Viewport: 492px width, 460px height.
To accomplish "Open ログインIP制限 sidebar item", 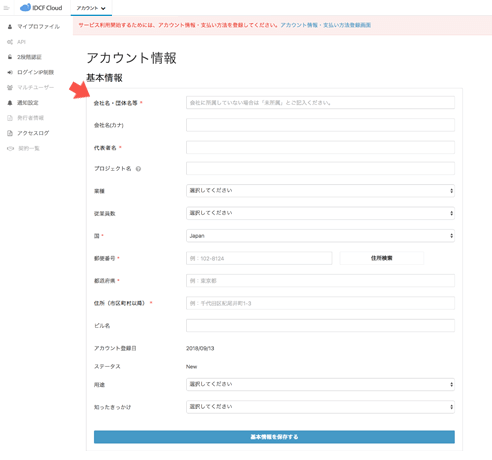I will tap(36, 72).
